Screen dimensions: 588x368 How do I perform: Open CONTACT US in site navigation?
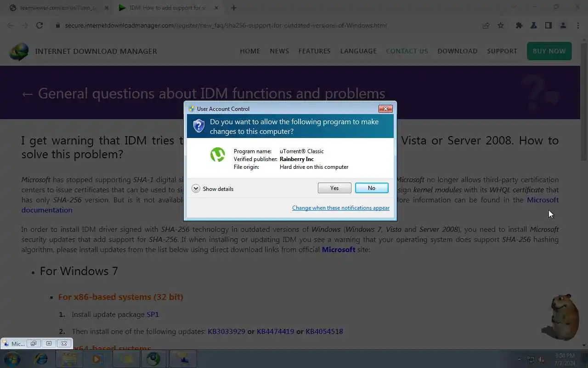coord(407,51)
